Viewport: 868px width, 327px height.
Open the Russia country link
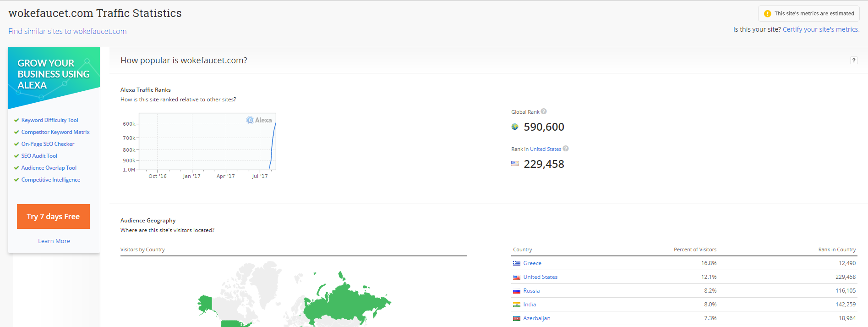tap(531, 291)
